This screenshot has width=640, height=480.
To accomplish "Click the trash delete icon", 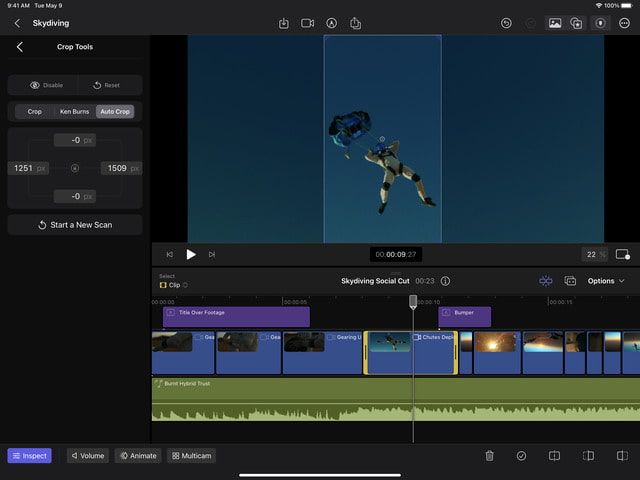I will tap(490, 456).
